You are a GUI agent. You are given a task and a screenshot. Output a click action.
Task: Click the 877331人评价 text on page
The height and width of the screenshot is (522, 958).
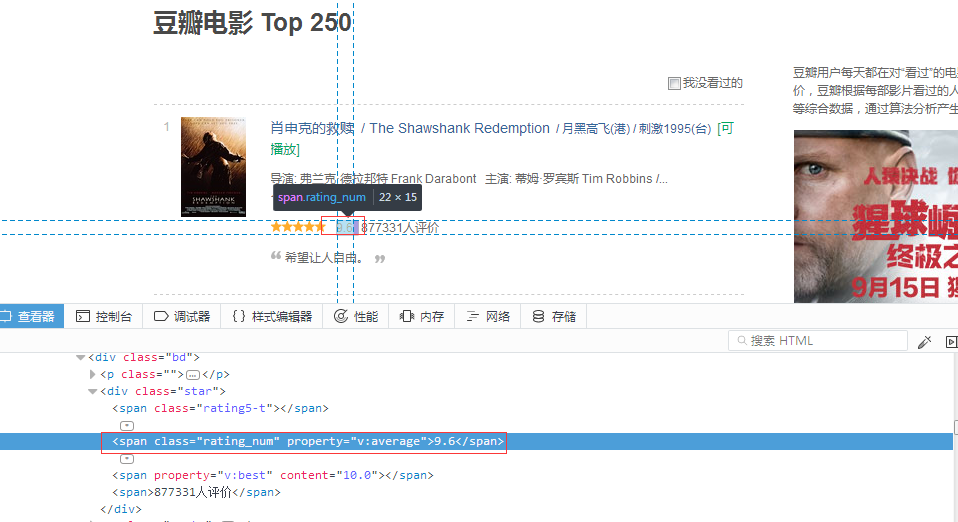pyautogui.click(x=400, y=227)
